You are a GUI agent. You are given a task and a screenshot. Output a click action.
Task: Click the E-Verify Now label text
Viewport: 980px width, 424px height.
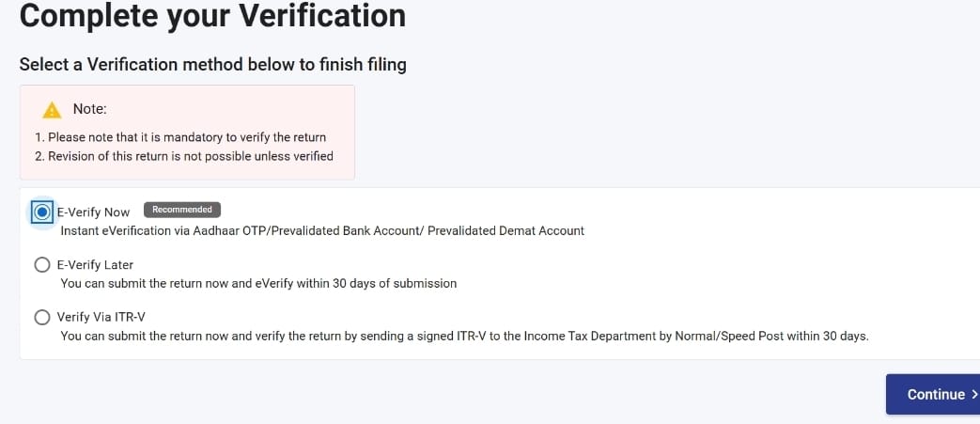click(93, 212)
